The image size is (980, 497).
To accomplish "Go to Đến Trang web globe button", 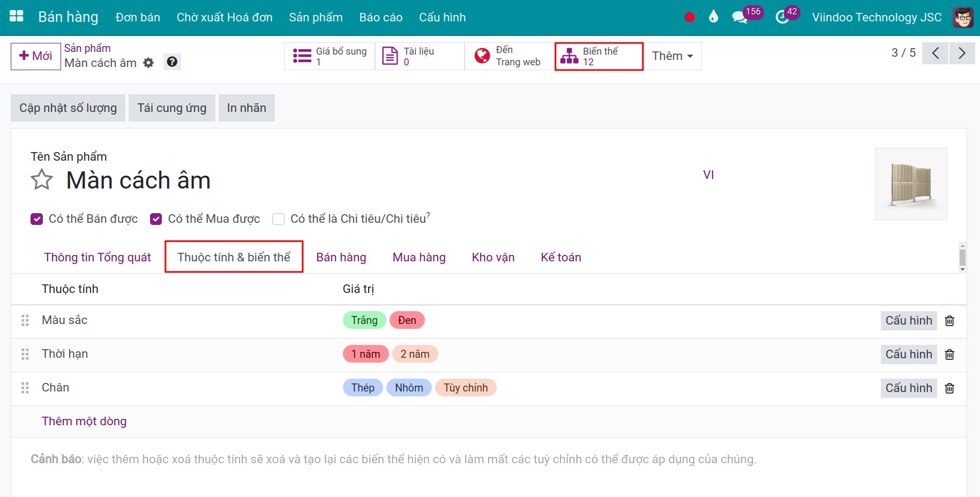I will (509, 56).
